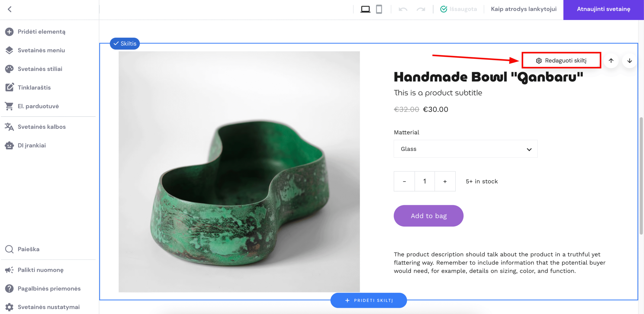The width and height of the screenshot is (644, 314).
Task: Switch to desktop preview icon
Action: point(365,9)
